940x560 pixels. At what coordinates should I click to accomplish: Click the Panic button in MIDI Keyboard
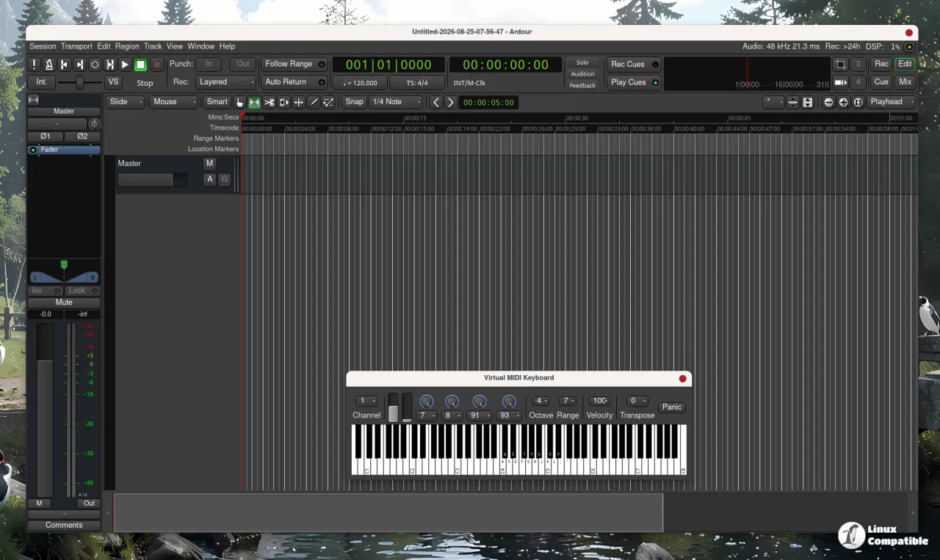point(672,407)
